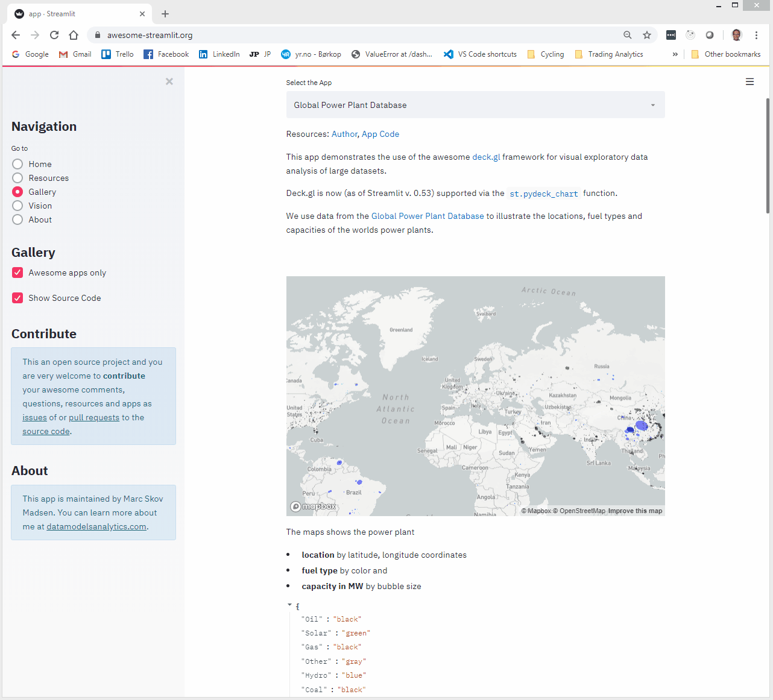Click Improve this map link
773x700 pixels.
pyautogui.click(x=635, y=511)
